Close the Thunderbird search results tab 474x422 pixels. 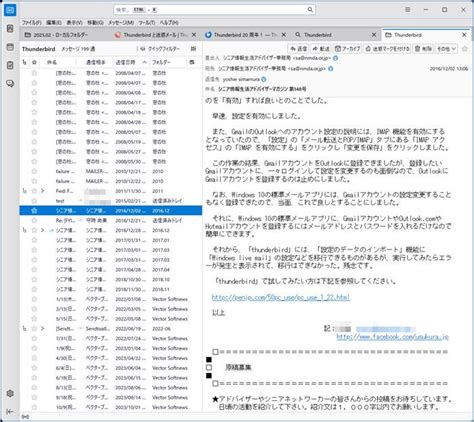click(374, 35)
